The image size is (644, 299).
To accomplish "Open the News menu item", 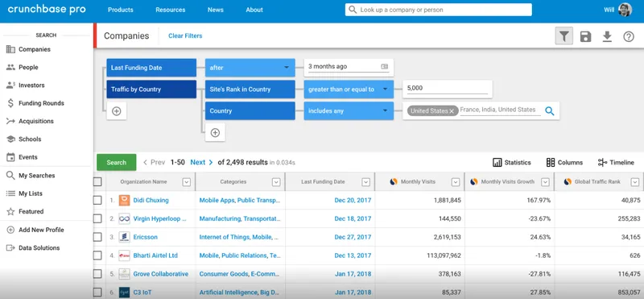I will (216, 10).
